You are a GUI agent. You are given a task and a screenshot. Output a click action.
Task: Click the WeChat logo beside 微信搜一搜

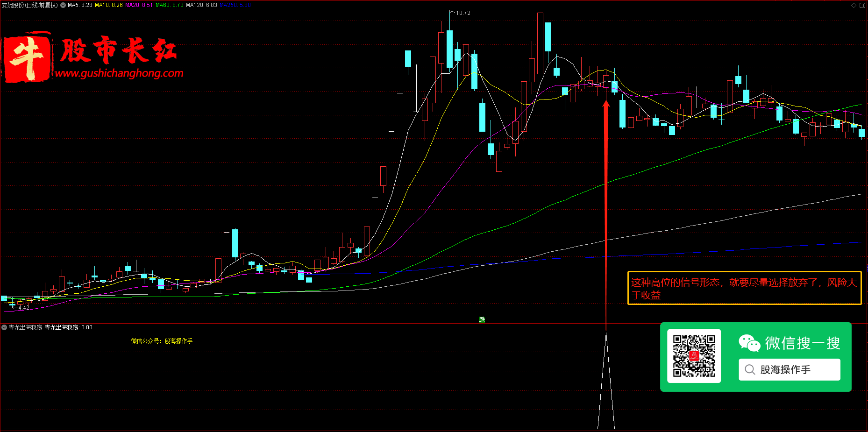tap(749, 343)
